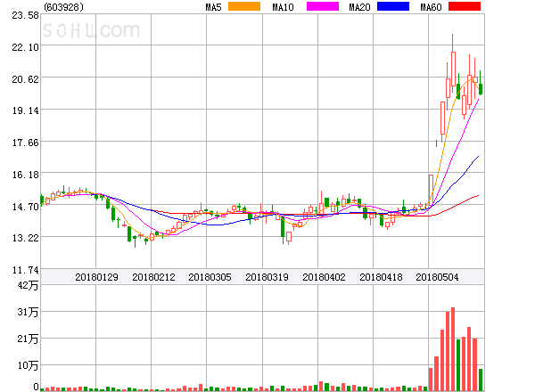The image size is (535, 392).
Task: Click the 19.14 price axis label
Action: (x=25, y=110)
